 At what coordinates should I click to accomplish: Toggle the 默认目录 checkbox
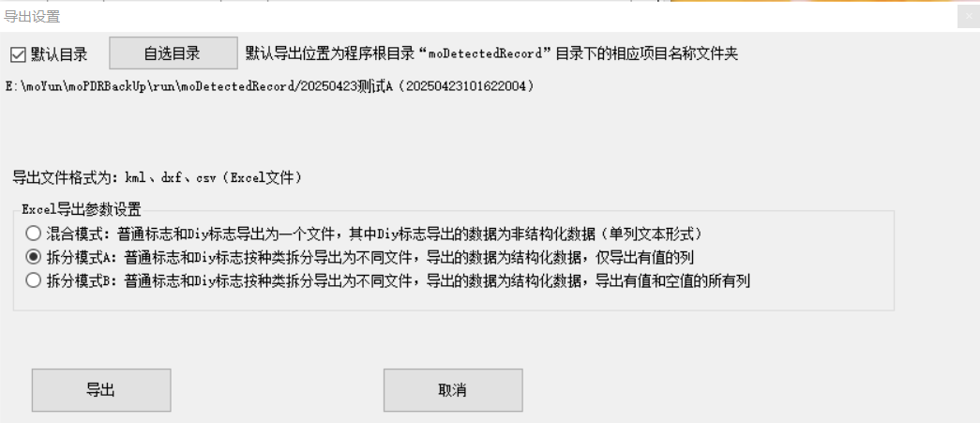18,55
